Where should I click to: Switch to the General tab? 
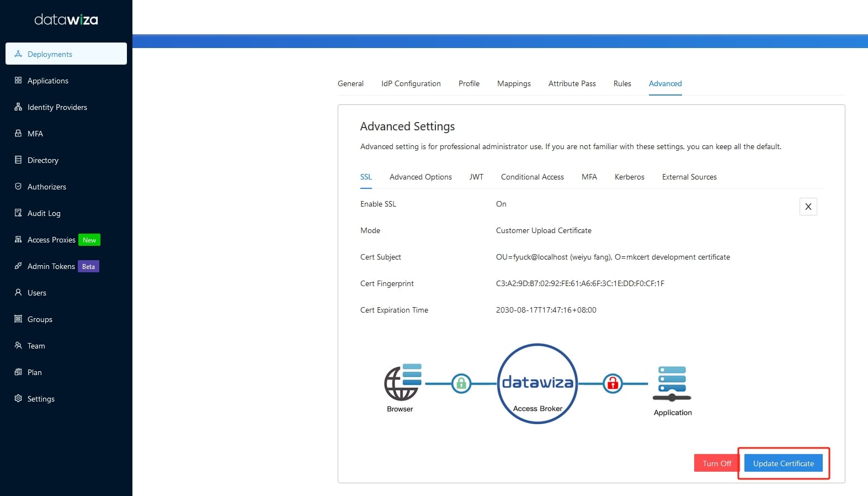coord(350,83)
